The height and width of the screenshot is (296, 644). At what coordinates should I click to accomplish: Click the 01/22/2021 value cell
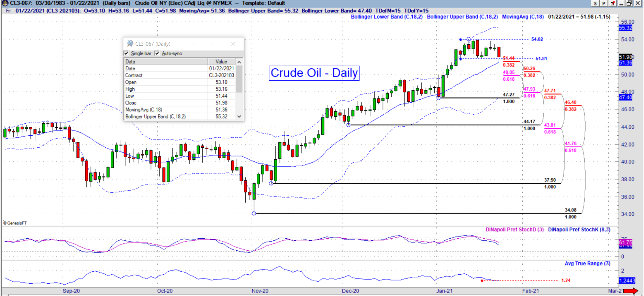222,68
